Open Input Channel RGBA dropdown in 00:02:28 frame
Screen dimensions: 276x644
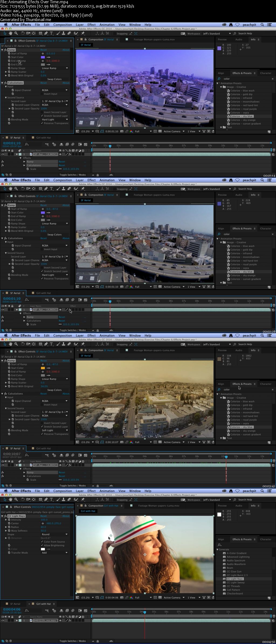click(55, 246)
